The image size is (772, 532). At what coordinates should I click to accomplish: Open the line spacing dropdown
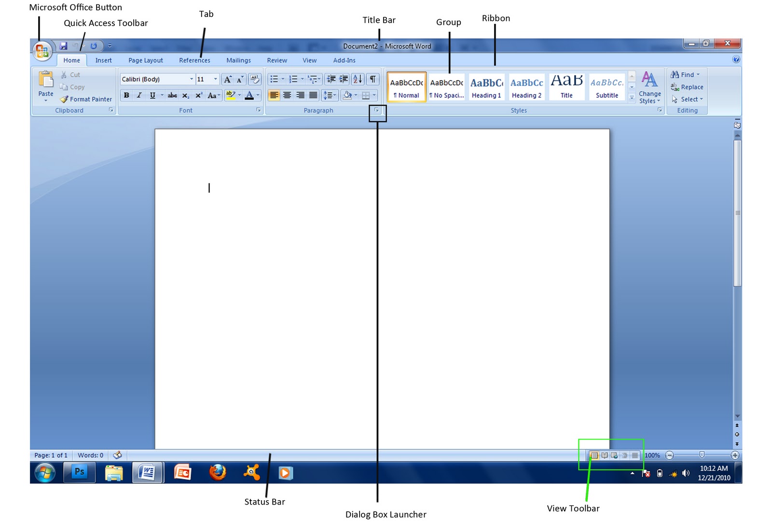(330, 95)
